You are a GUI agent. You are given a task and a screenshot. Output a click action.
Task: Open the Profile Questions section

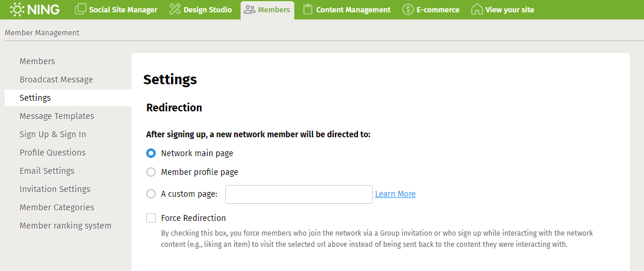pyautogui.click(x=52, y=153)
